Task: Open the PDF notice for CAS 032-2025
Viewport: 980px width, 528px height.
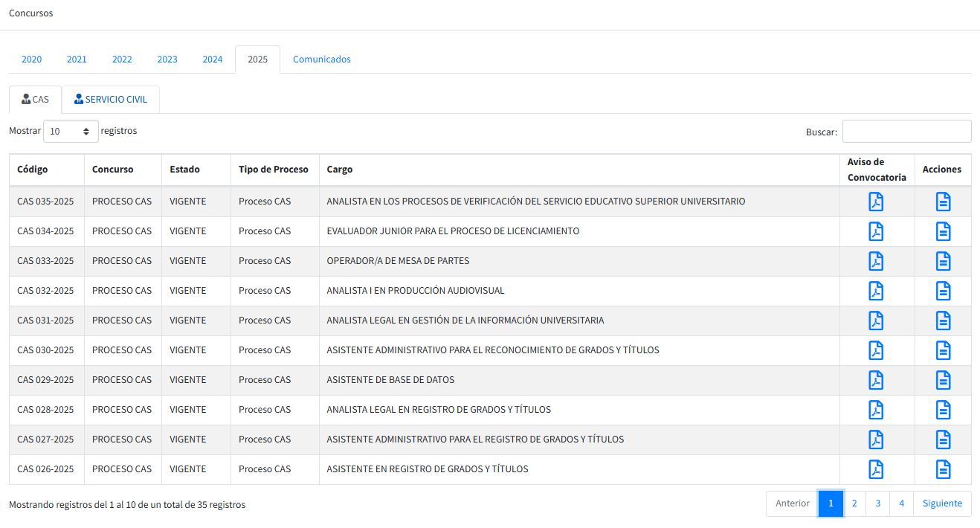Action: pyautogui.click(x=877, y=291)
